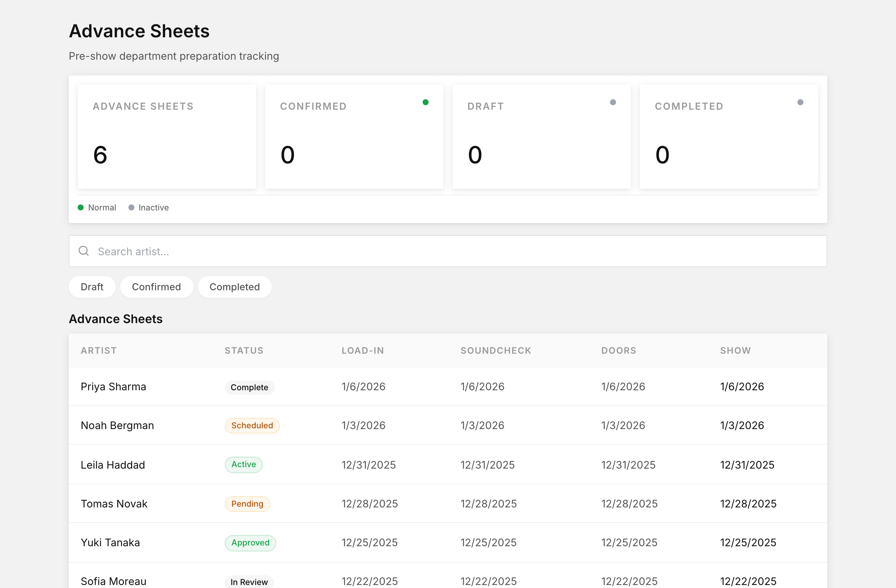
Task: Click Yuki Tanaka's show date 12/25/2025
Action: click(748, 542)
